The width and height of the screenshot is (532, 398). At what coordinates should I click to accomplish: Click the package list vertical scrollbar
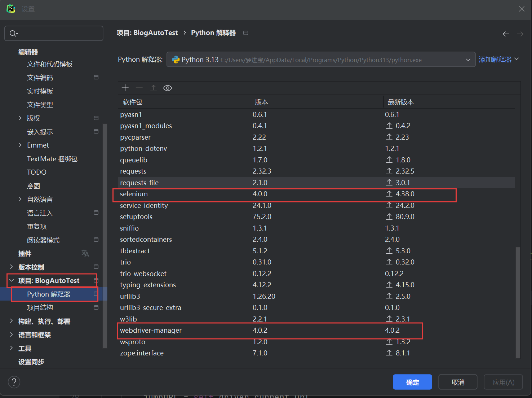coord(518,302)
